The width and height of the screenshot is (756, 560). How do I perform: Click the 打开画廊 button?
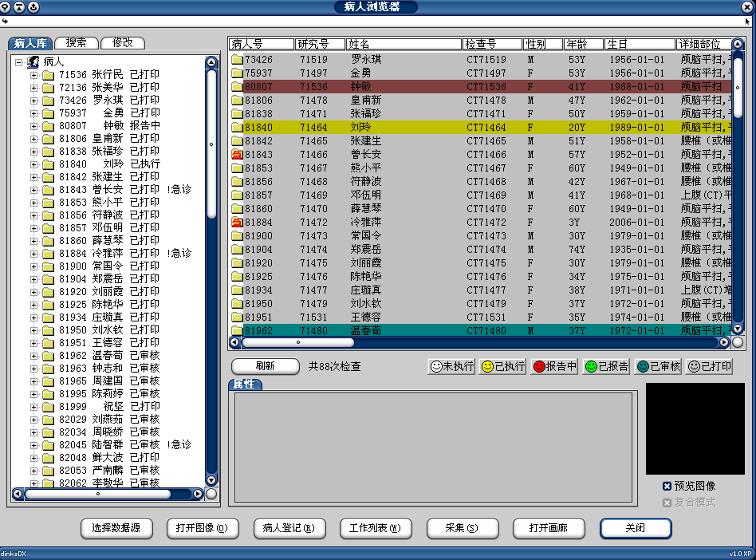[549, 528]
